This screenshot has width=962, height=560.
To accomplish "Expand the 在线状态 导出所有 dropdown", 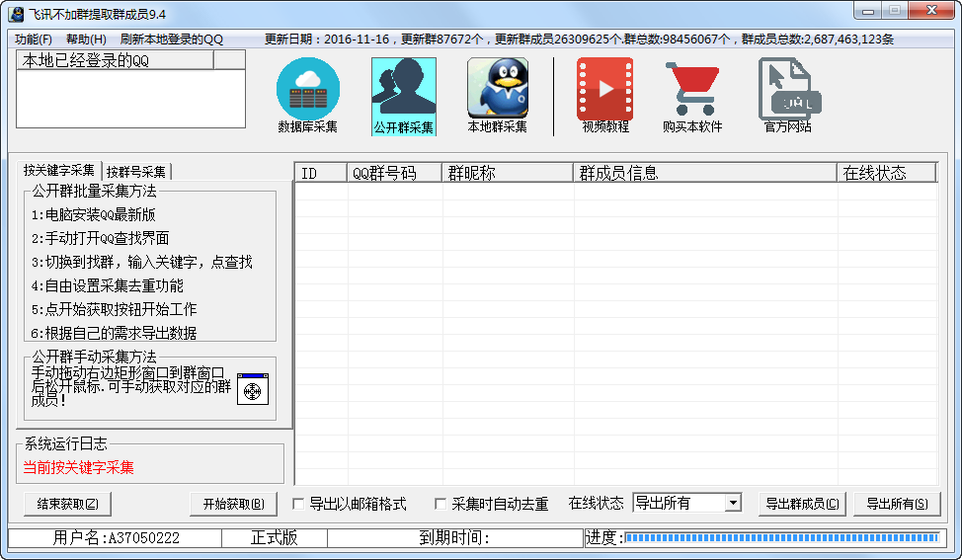I will [732, 503].
